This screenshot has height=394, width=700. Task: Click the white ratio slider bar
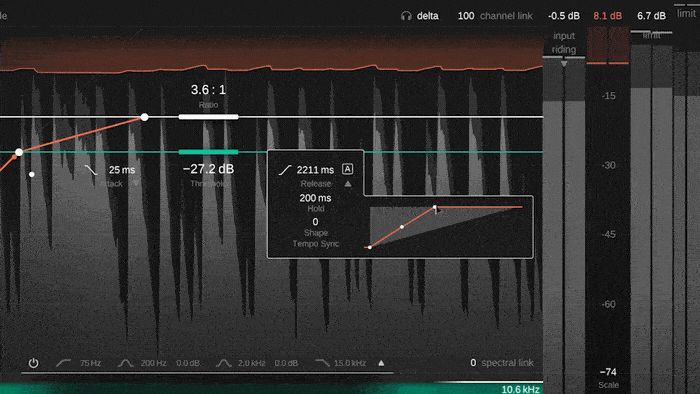pyautogui.click(x=208, y=117)
